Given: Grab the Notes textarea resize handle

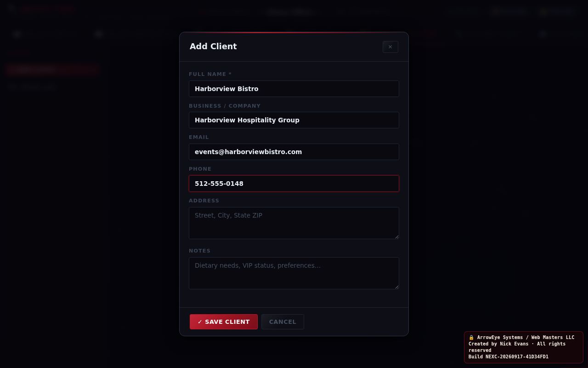Looking at the screenshot, I should click(x=396, y=287).
